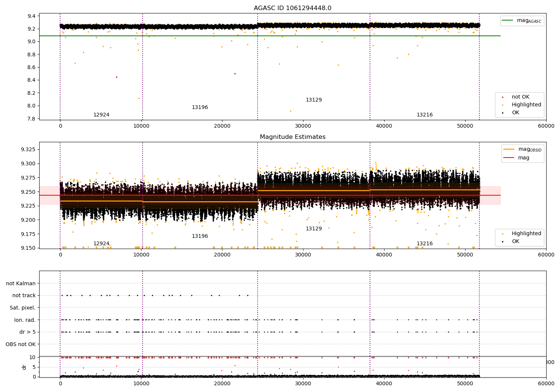560x392 pixels.
Task: Click the 'not OK' legend entry
Action: (x=520, y=97)
